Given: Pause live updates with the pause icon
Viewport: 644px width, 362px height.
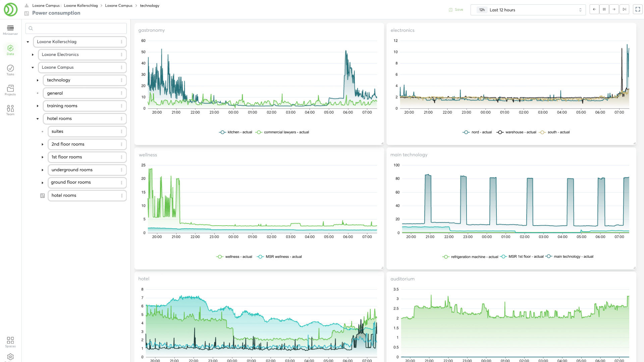Looking at the screenshot, I should coord(604,9).
